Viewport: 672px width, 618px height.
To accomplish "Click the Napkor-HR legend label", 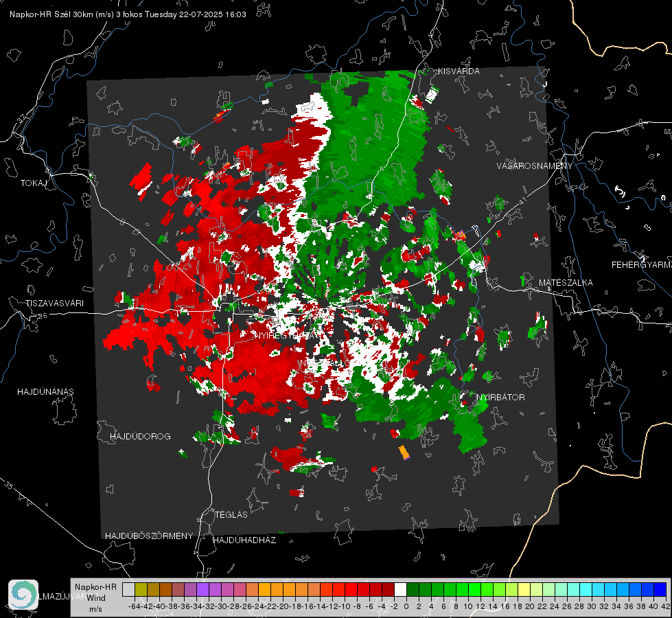I will coord(95,587).
